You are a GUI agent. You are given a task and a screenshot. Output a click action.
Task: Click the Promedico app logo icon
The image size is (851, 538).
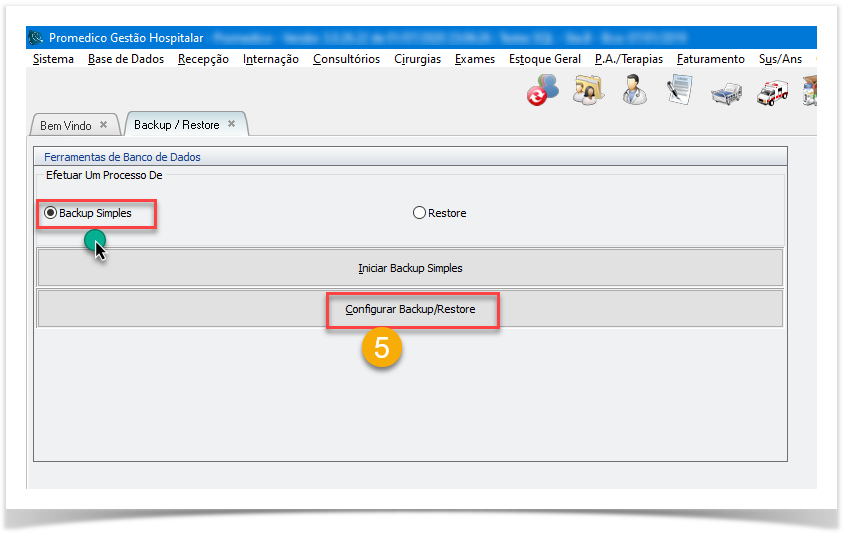point(37,38)
